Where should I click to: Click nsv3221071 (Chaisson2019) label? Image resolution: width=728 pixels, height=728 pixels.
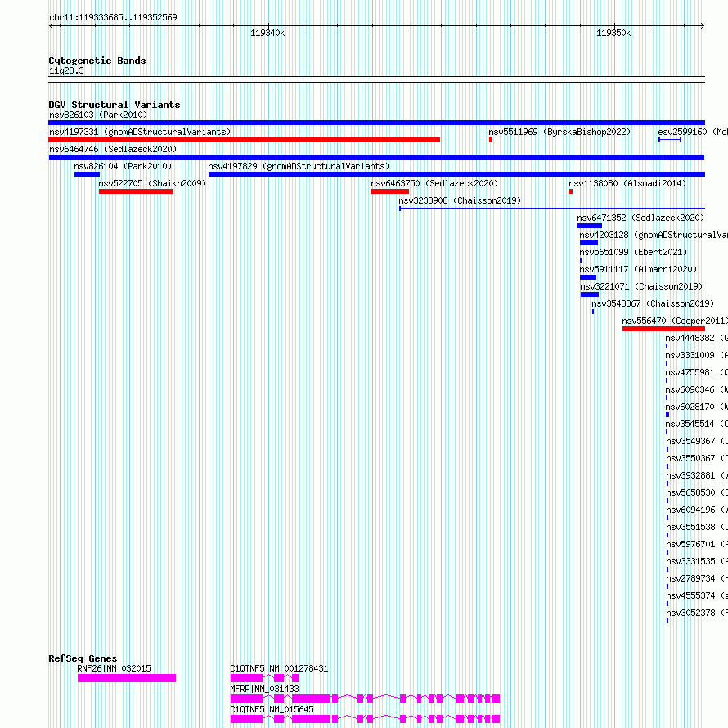[641, 286]
